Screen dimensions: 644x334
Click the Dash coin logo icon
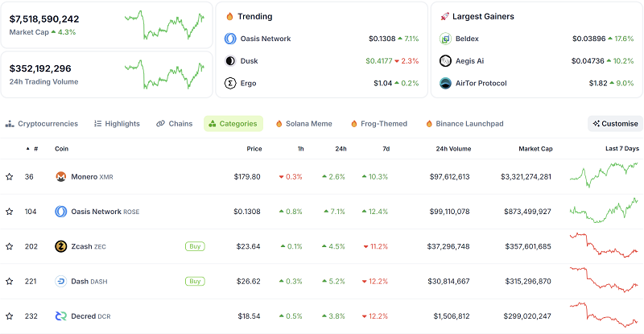(60, 281)
